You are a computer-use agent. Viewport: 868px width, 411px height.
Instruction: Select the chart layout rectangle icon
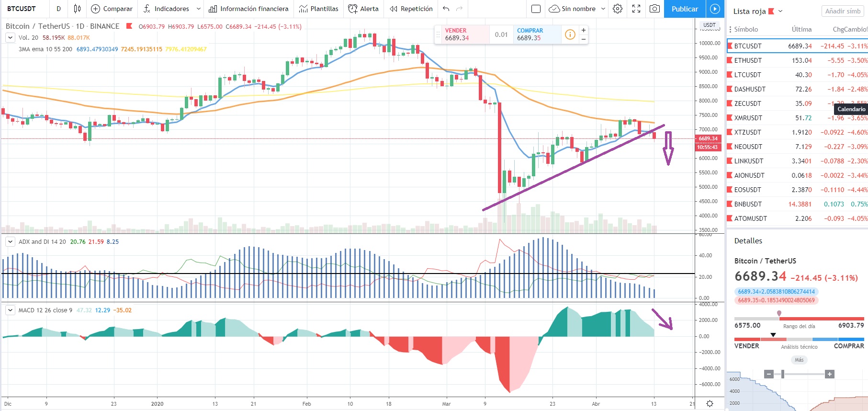tap(536, 9)
